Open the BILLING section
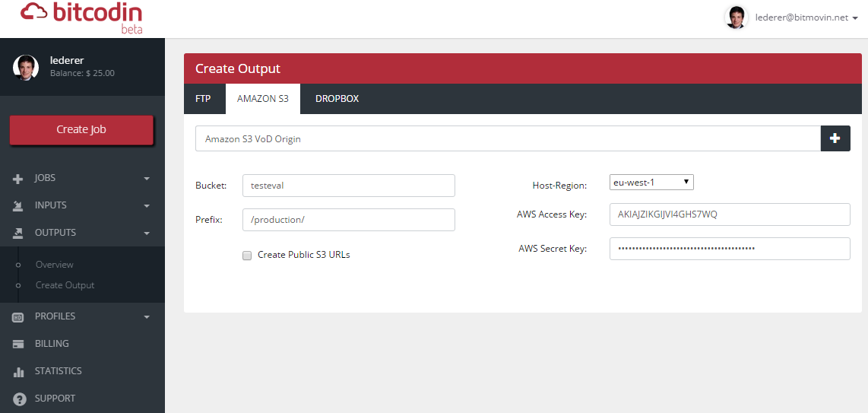868x413 pixels. pyautogui.click(x=52, y=343)
